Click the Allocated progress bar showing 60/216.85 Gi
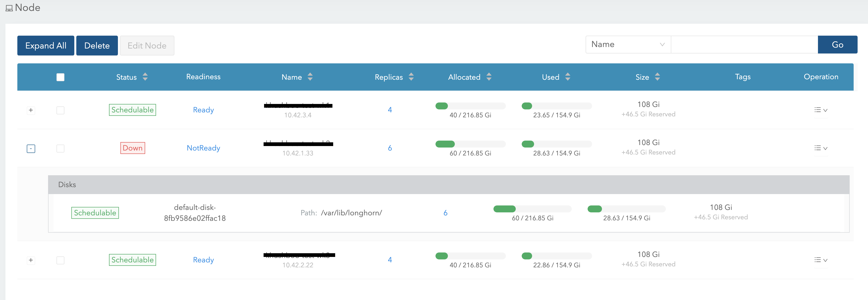This screenshot has width=868, height=300. coord(470,144)
